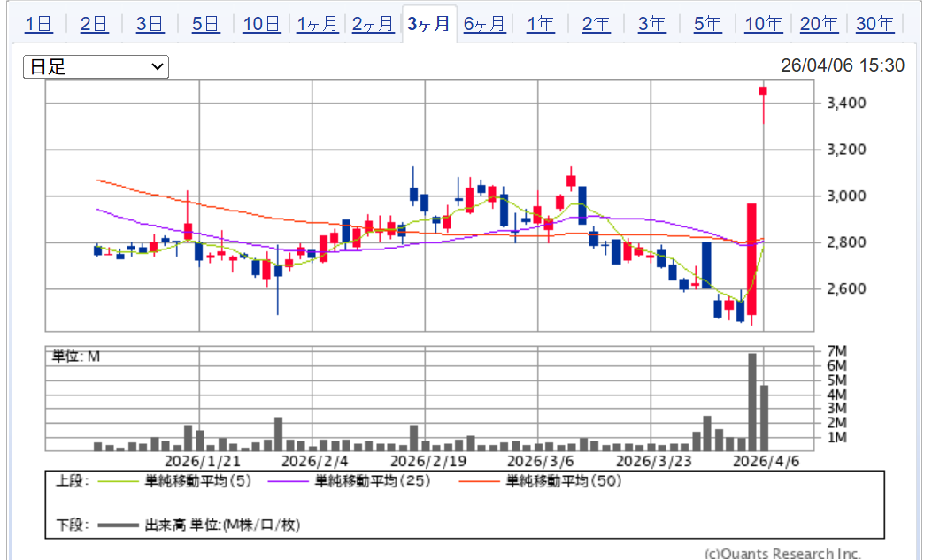The image size is (932, 560).
Task: Click the purple 単純移動平均(25) legend line
Action: tap(288, 481)
